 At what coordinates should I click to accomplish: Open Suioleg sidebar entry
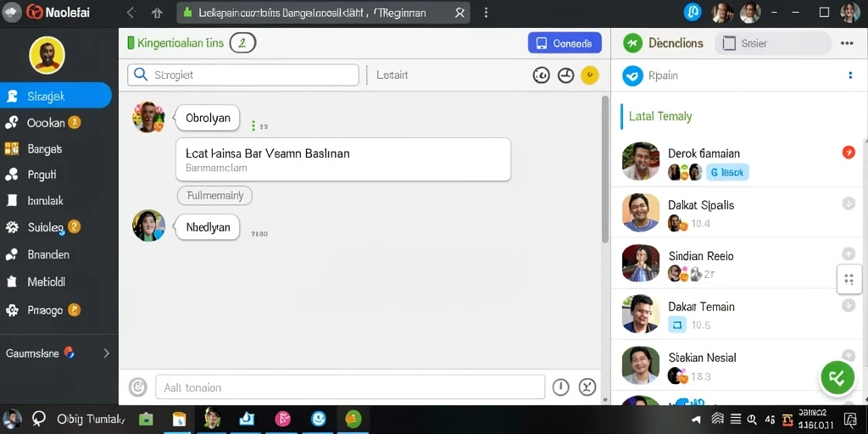click(x=47, y=227)
